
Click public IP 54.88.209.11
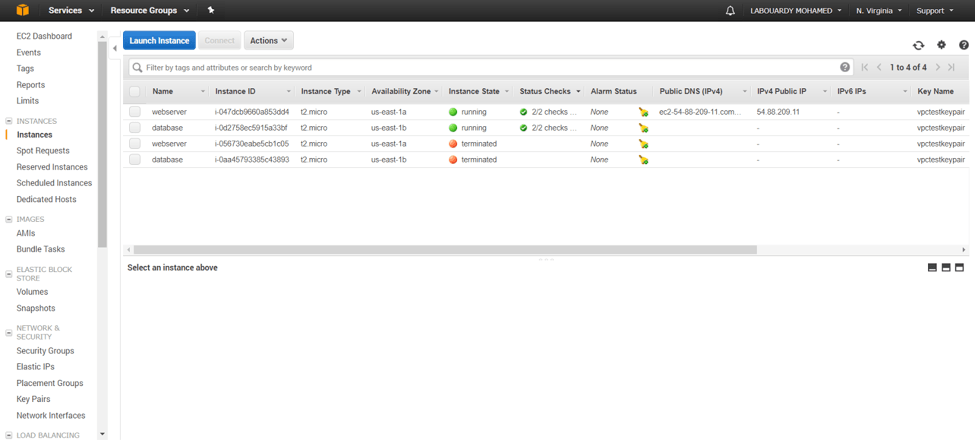point(778,112)
